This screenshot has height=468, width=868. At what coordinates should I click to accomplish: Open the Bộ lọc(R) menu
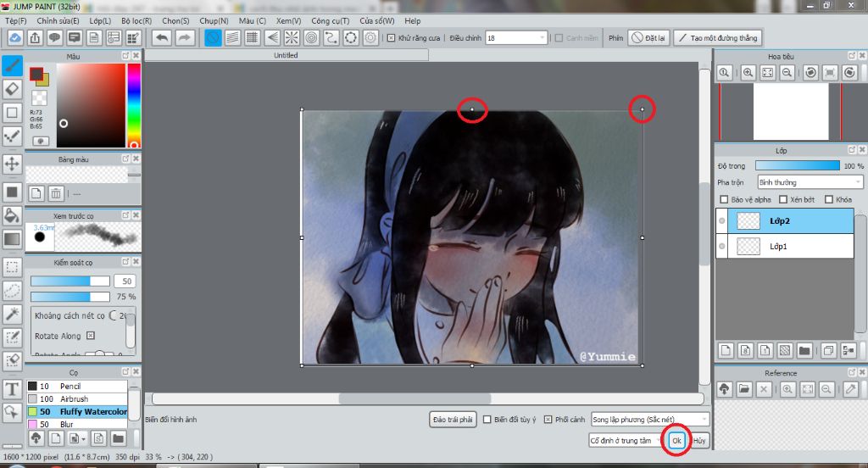click(x=136, y=21)
